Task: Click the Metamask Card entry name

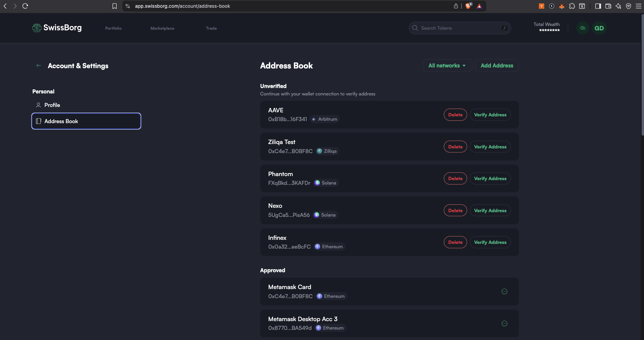Action: [x=289, y=287]
